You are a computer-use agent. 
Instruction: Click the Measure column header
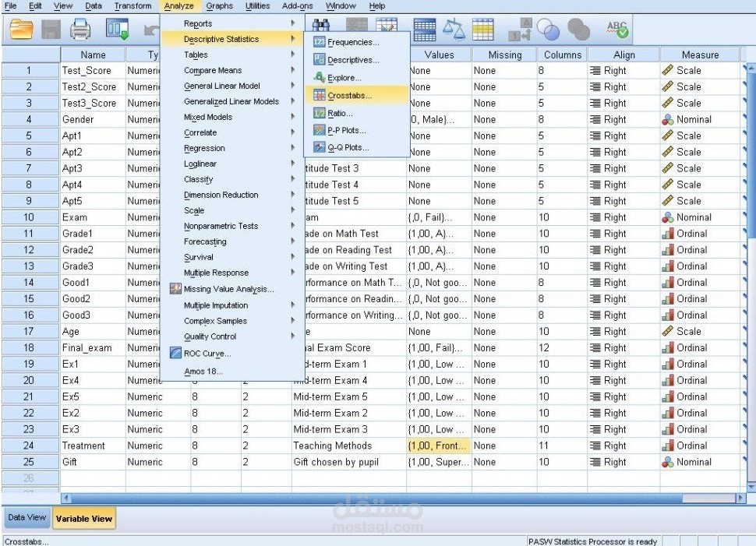point(700,55)
